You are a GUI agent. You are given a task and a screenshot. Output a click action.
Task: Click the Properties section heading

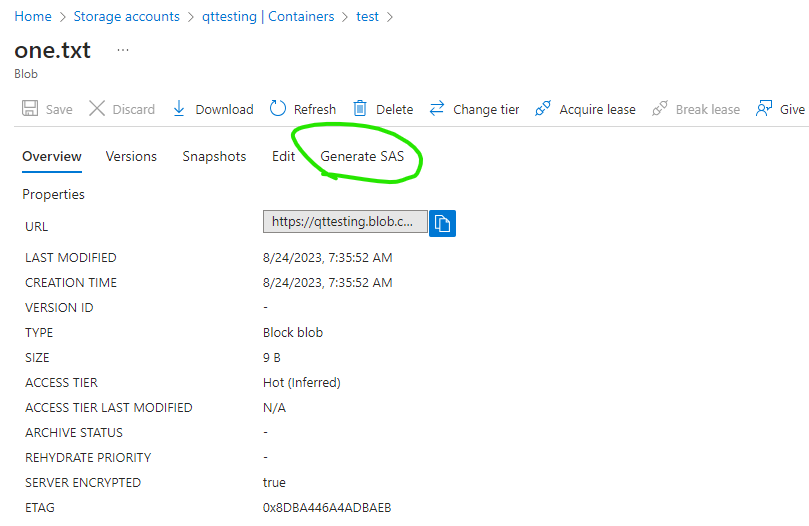tap(53, 195)
